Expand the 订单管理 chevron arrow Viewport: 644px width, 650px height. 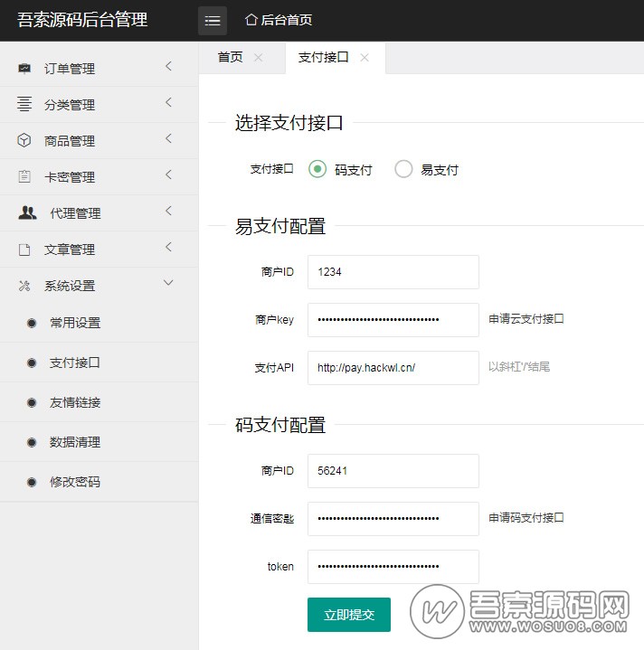pyautogui.click(x=168, y=66)
